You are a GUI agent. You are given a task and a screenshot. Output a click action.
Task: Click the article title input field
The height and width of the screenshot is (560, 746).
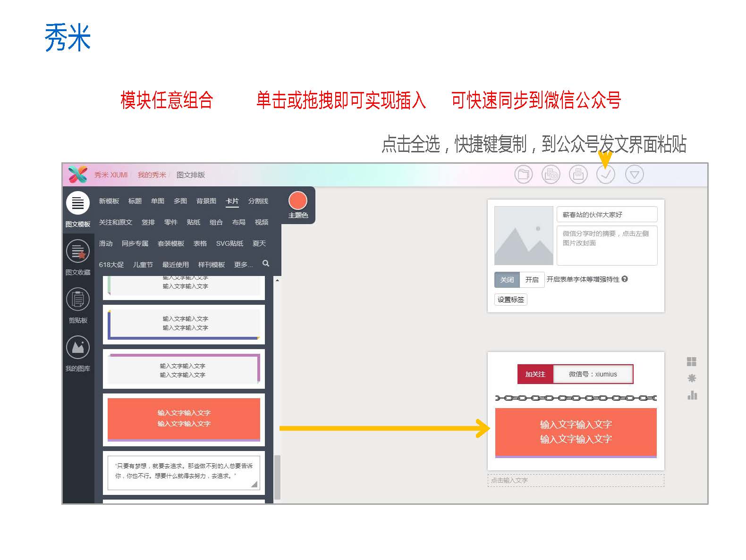pos(607,214)
